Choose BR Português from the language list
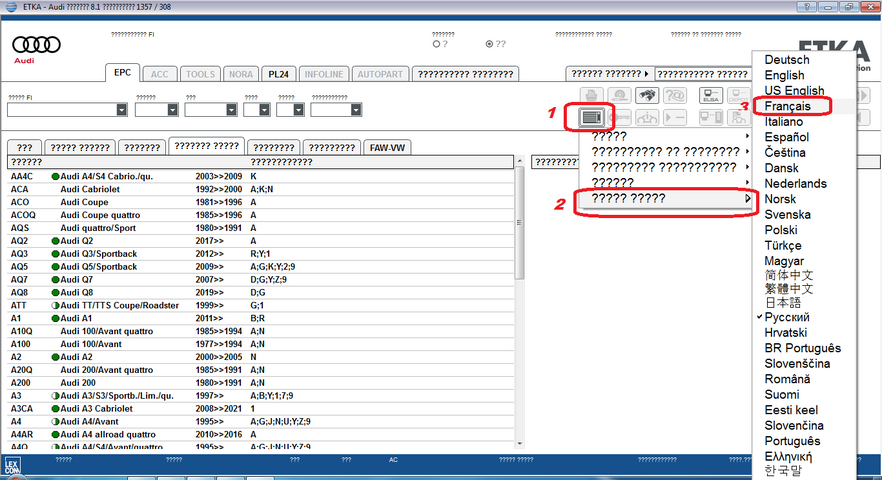This screenshot has width=882, height=480. 803,348
